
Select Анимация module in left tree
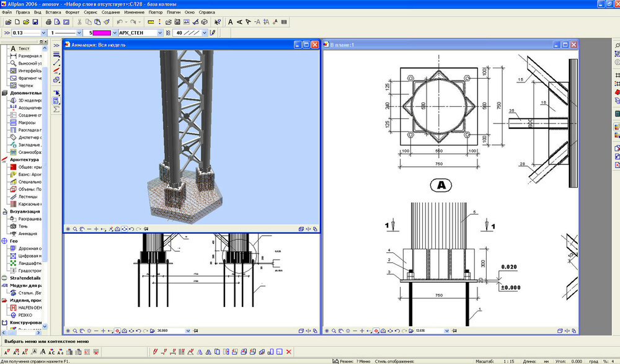pos(27,234)
